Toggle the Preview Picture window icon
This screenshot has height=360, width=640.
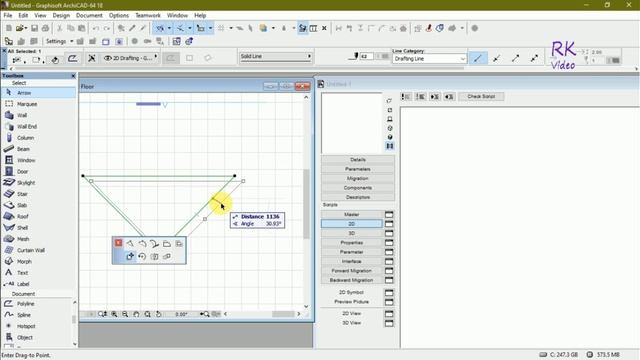pos(389,302)
